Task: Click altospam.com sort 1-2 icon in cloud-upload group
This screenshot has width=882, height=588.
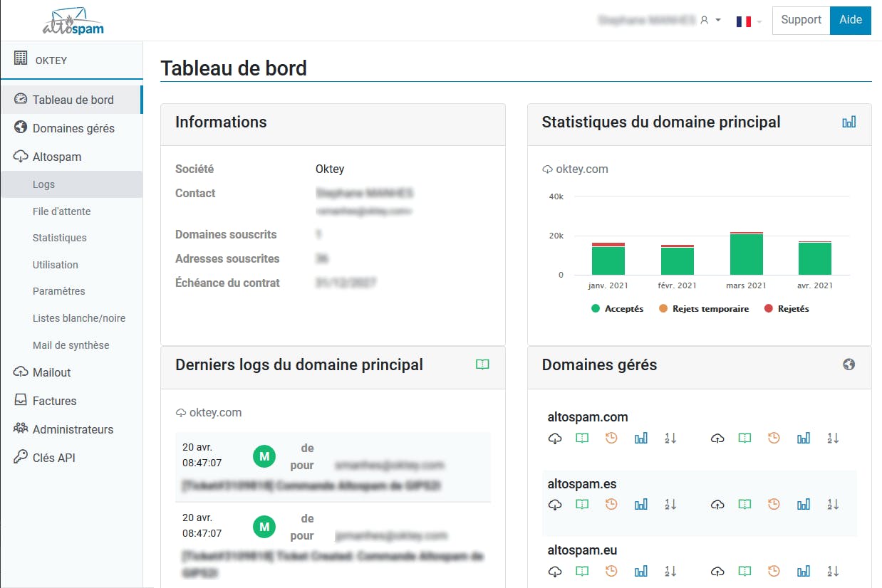Action: 833,439
